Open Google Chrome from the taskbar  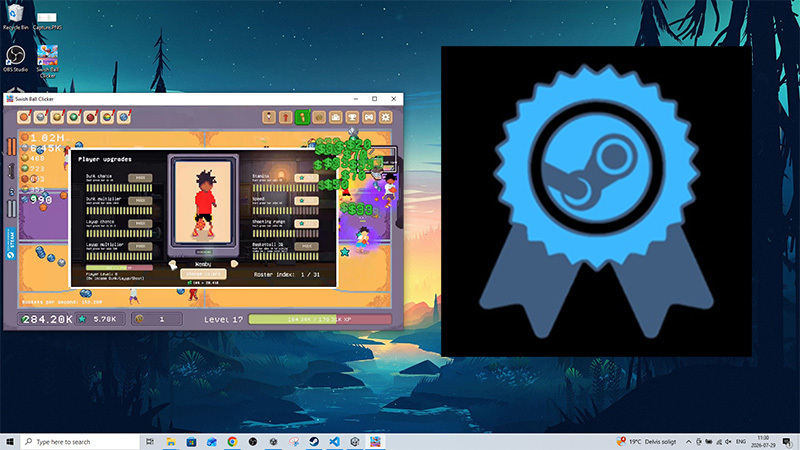tap(232, 442)
